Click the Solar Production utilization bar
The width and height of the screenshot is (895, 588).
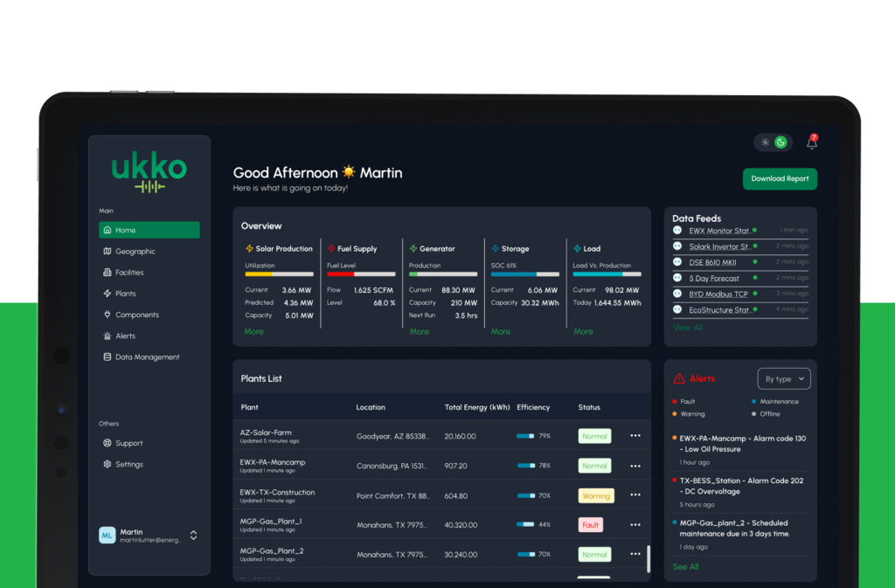279,274
